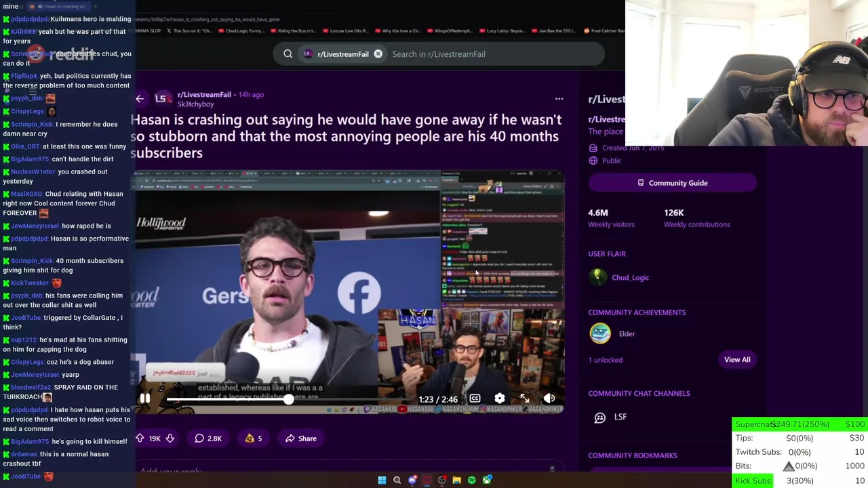This screenshot has width=868, height=488.
Task: Click chat username NuclearW1nter
Action: pyautogui.click(x=33, y=171)
